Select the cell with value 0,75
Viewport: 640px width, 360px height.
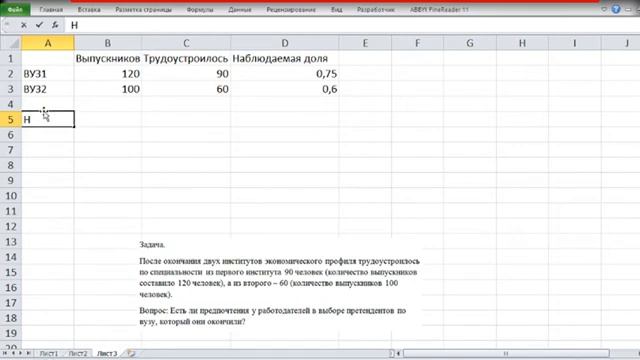(x=284, y=74)
